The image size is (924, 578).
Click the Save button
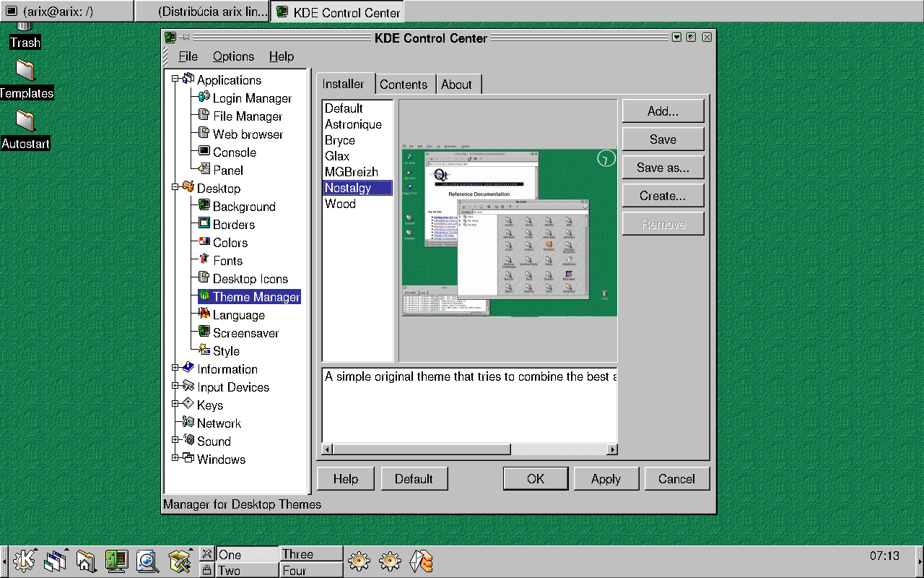[663, 139]
